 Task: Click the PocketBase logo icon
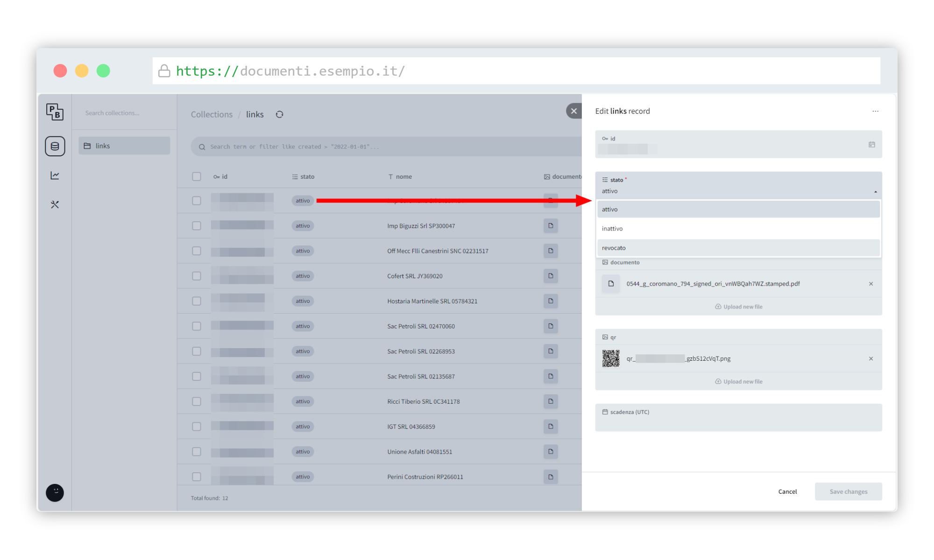point(55,112)
